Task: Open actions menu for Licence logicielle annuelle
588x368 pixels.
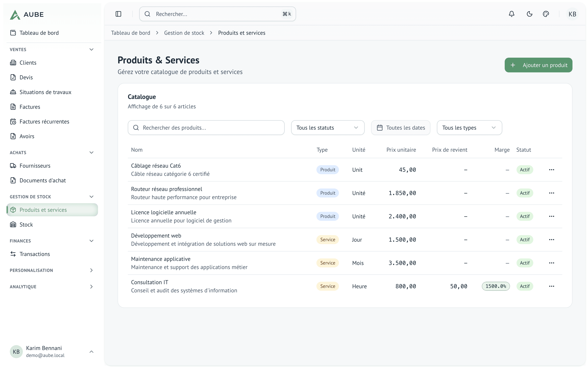Action: [551, 216]
